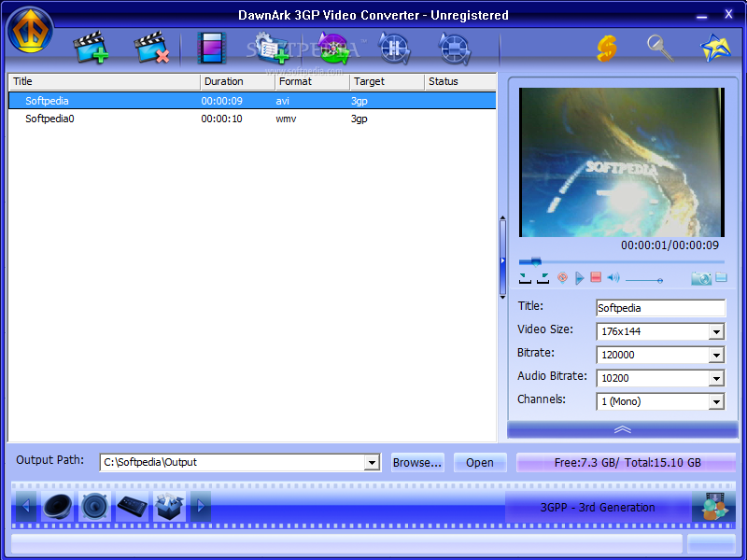The height and width of the screenshot is (560, 747).
Task: Set trim end marker in preview
Action: 543,278
